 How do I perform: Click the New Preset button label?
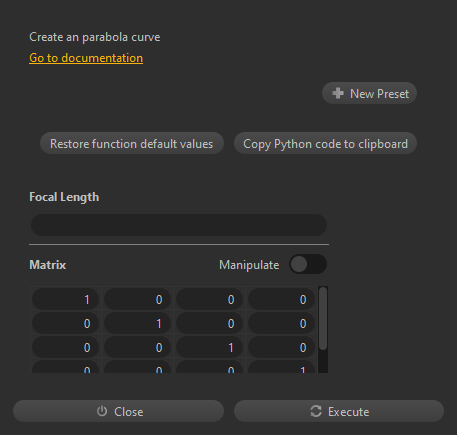379,94
